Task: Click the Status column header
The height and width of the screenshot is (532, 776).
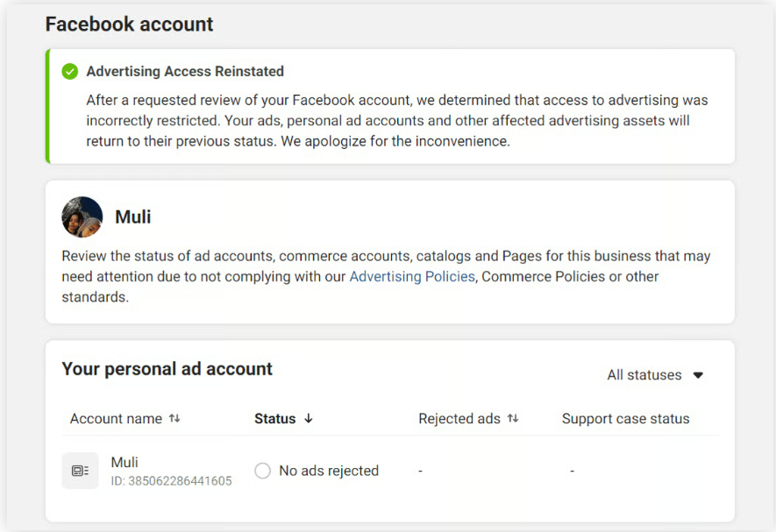Action: [275, 419]
